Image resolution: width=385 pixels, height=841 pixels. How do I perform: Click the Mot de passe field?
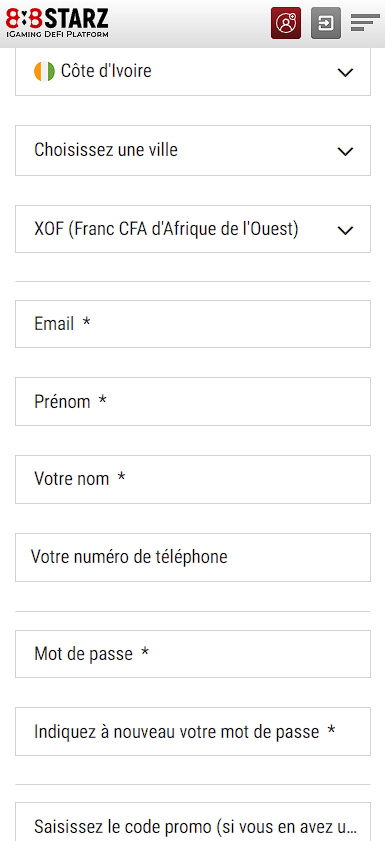tap(192, 654)
